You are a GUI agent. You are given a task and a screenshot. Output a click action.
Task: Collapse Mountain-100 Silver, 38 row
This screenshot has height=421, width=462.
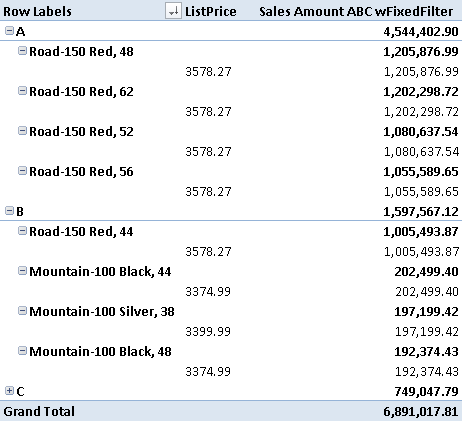coord(22,311)
